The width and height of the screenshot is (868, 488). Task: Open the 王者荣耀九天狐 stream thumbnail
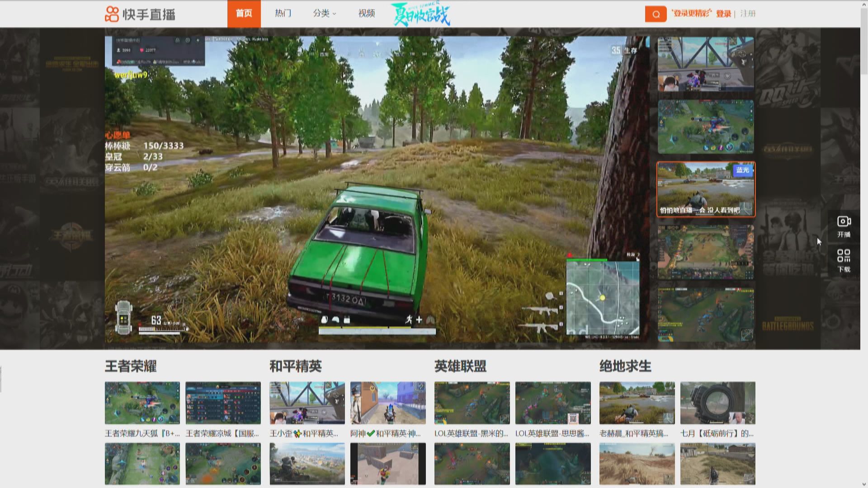click(142, 403)
